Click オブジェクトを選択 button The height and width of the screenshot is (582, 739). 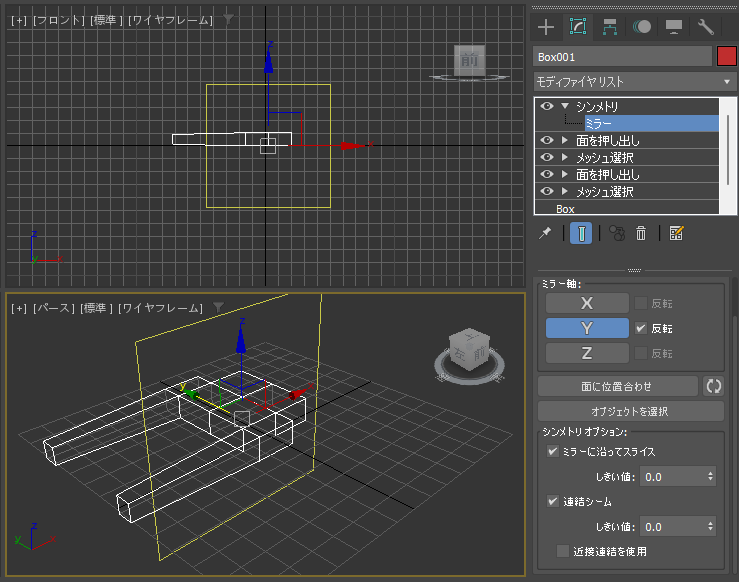631,411
